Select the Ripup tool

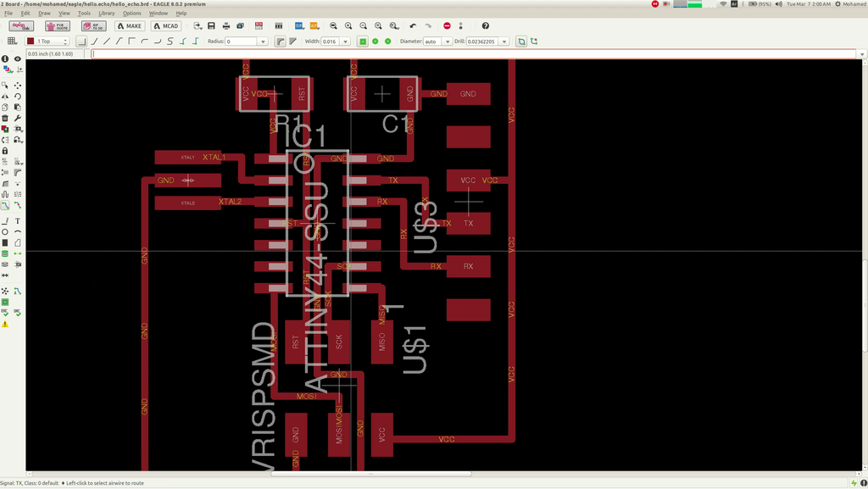pos(18,205)
